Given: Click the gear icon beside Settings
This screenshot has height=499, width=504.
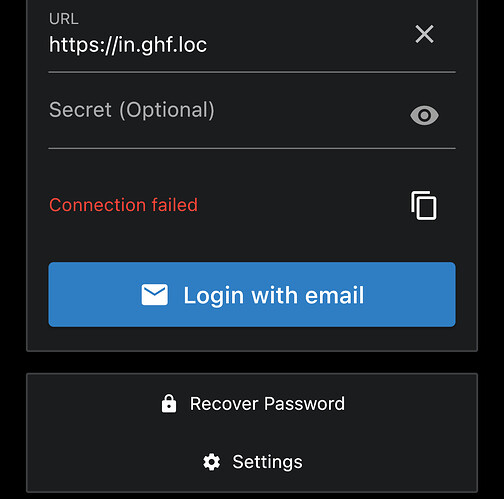Looking at the screenshot, I should point(212,462).
